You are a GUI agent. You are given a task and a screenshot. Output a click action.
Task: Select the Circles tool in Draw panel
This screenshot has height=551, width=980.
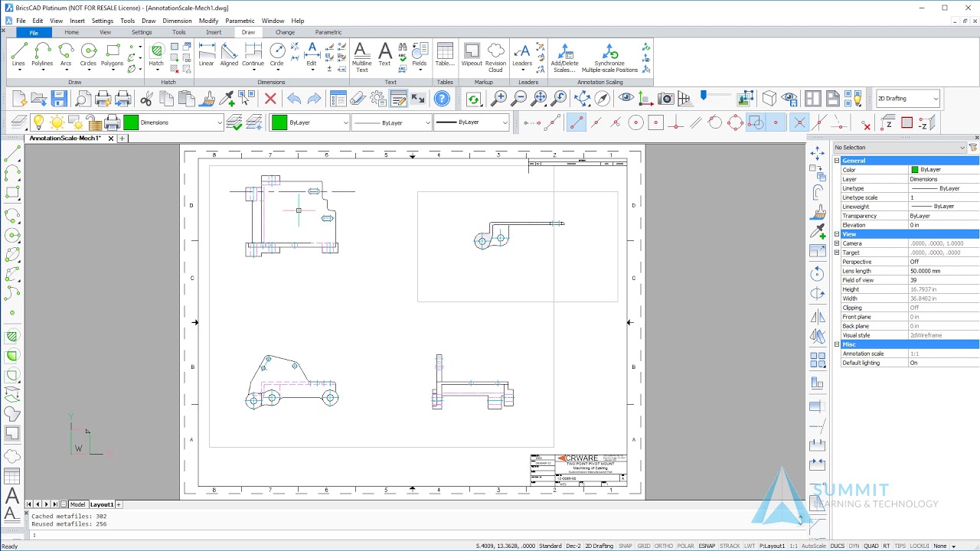pos(89,54)
